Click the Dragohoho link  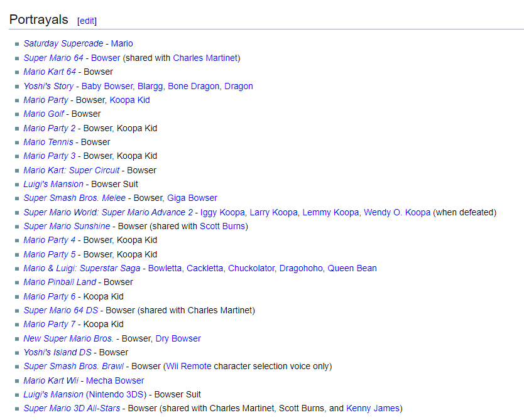click(x=301, y=269)
